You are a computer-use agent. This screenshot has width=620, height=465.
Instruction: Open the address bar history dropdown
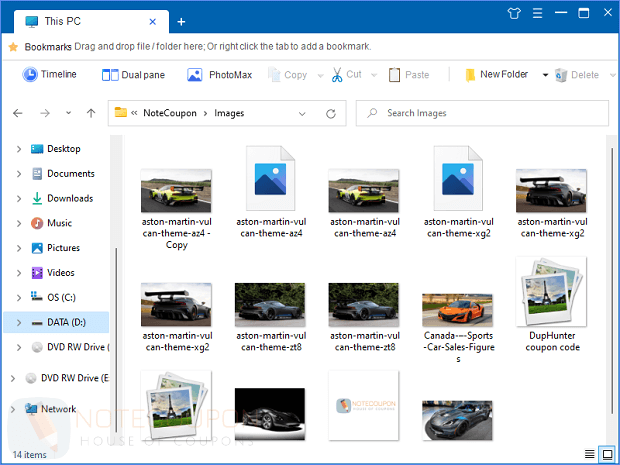click(x=302, y=114)
